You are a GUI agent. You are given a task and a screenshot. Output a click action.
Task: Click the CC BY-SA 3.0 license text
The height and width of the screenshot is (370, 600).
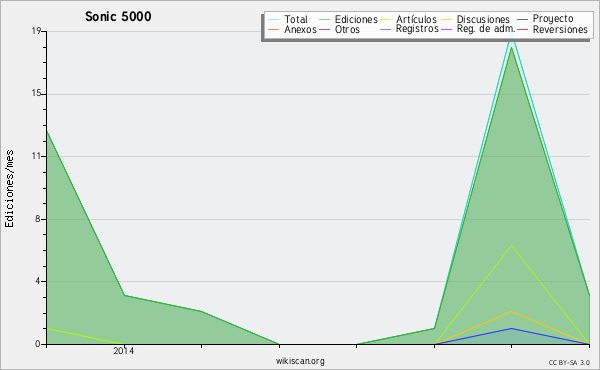[569, 362]
